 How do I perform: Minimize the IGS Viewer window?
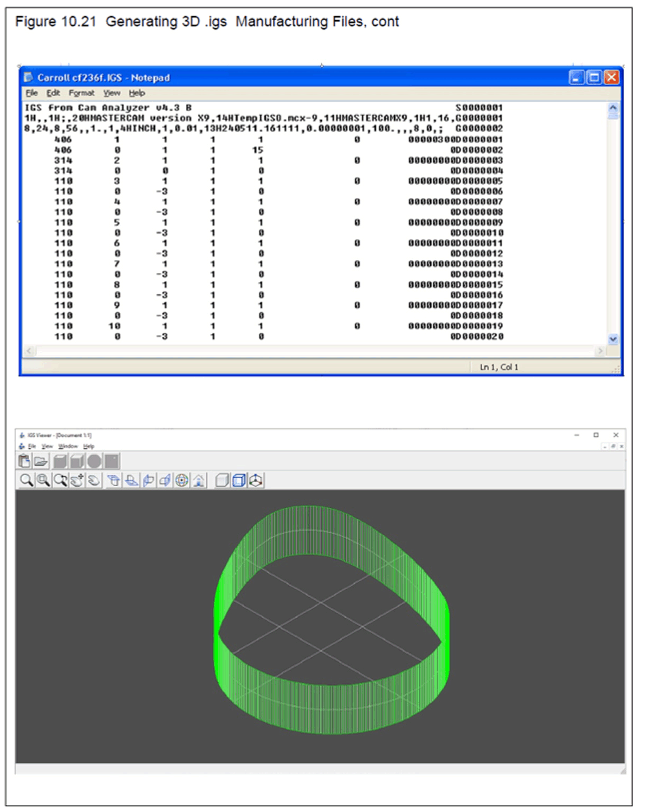[576, 435]
